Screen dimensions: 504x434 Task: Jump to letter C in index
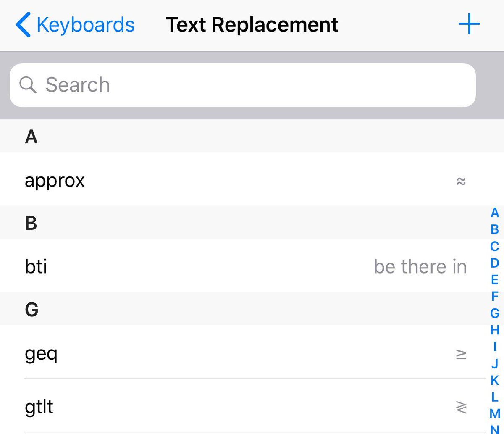495,246
